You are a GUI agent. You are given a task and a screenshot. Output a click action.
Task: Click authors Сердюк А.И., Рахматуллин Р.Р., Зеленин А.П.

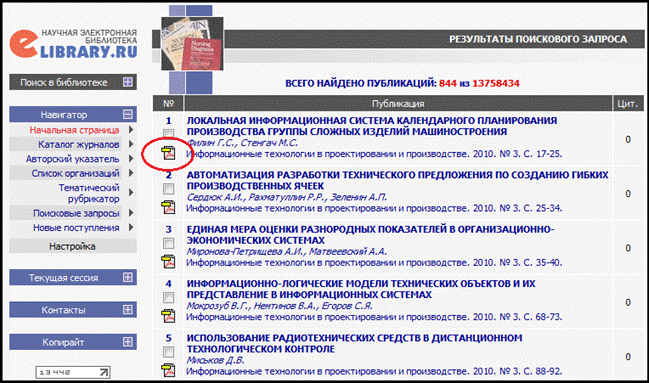pyautogui.click(x=287, y=197)
